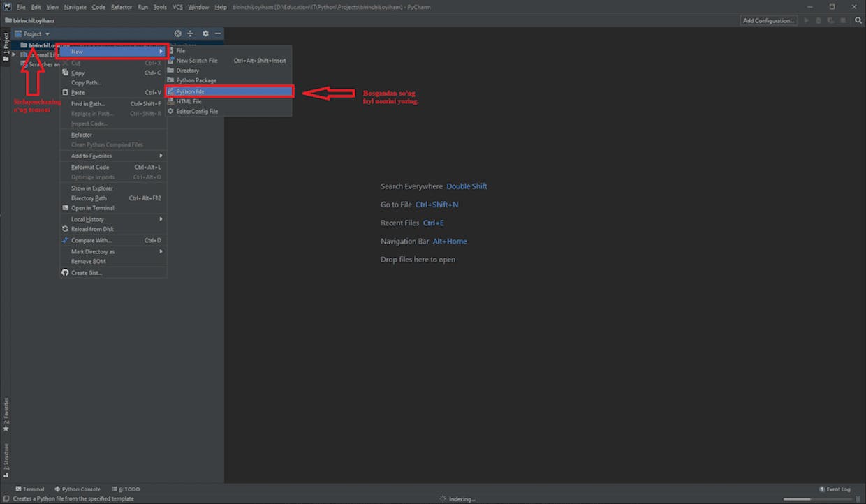The image size is (866, 504).
Task: Click the locate target icon in Project panel
Action: pos(177,34)
